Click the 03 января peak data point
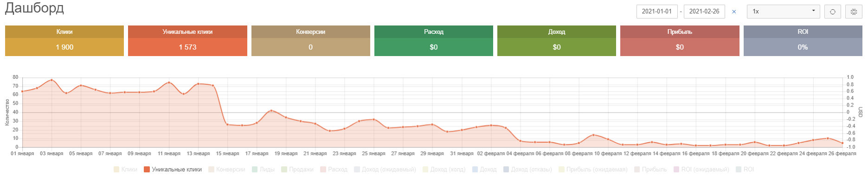Screen dimensions: 868x177 point(51,80)
